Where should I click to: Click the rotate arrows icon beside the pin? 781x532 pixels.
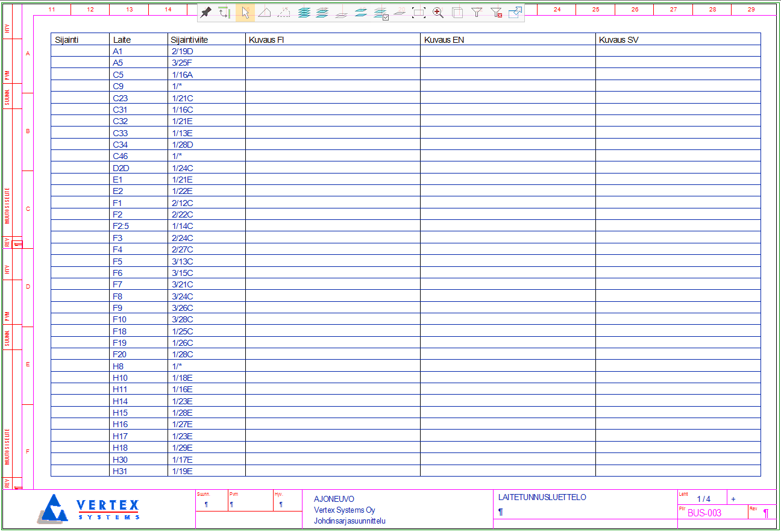click(225, 12)
